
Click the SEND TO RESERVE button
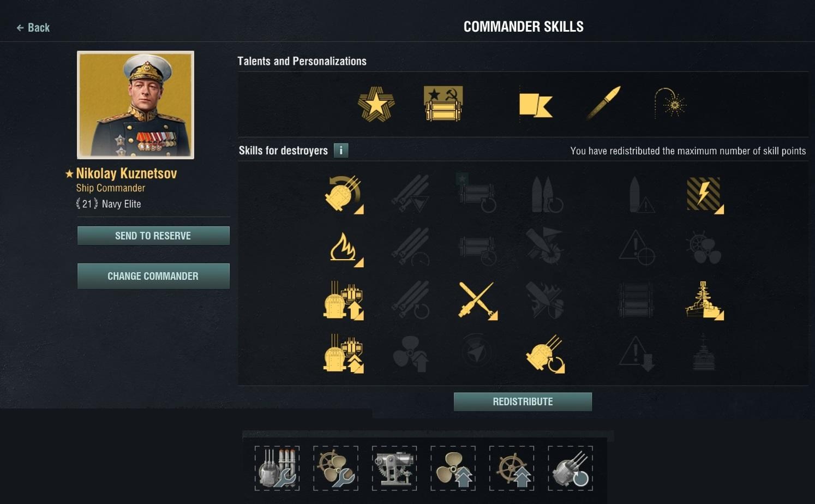click(x=153, y=236)
